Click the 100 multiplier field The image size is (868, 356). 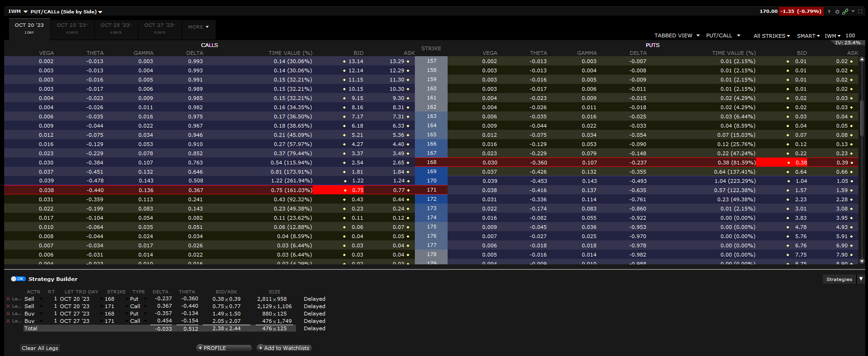850,35
